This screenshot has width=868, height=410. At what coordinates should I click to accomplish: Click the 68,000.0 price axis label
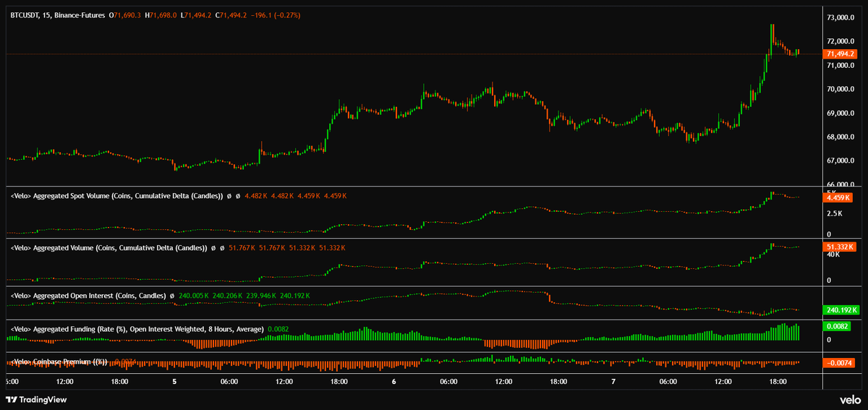841,137
